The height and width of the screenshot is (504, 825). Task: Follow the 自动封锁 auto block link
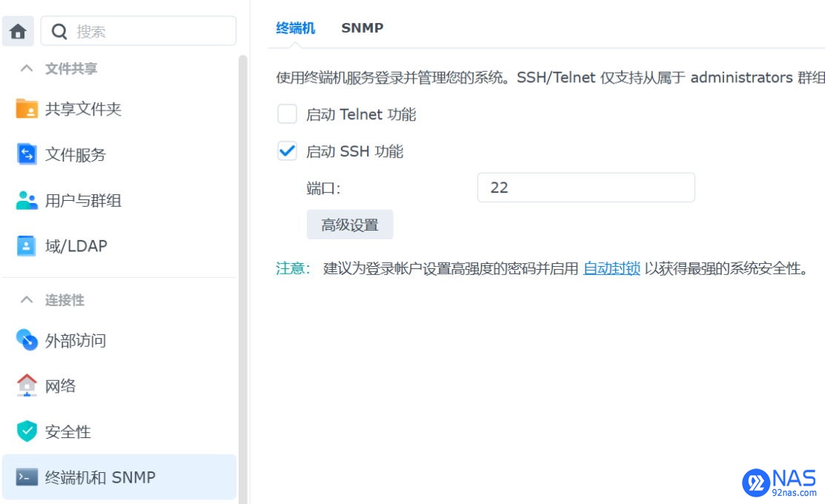(612, 268)
